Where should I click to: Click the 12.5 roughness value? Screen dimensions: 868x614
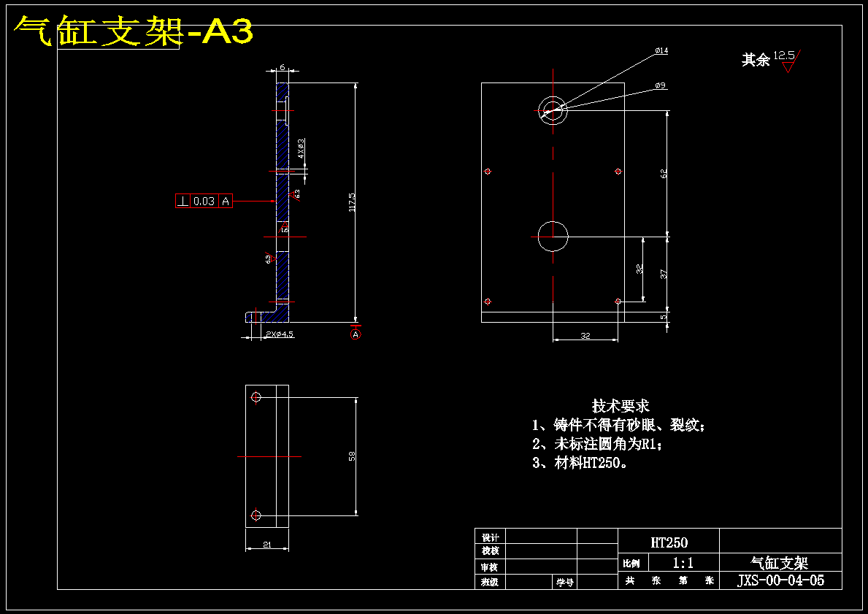[784, 55]
